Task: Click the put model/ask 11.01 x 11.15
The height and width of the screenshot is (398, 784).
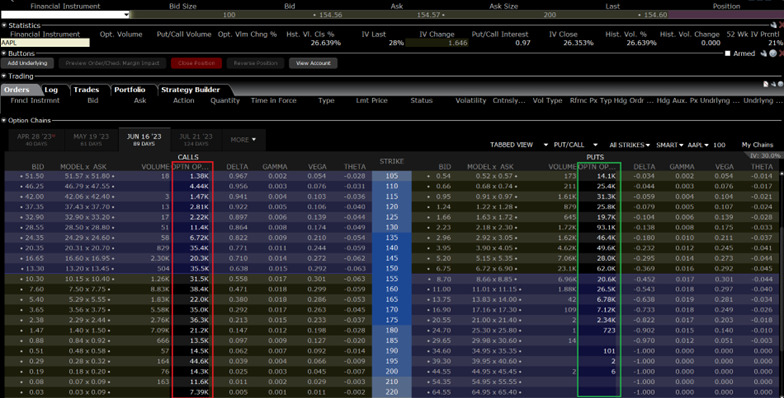Action: coord(494,289)
